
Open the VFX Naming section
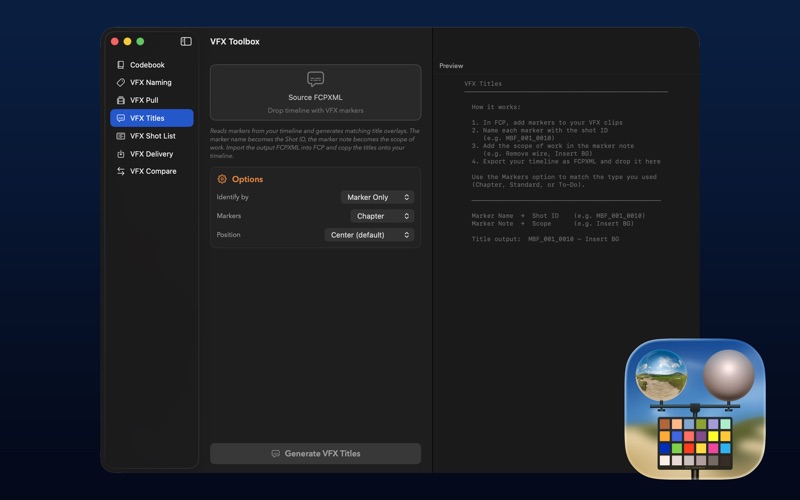[152, 82]
